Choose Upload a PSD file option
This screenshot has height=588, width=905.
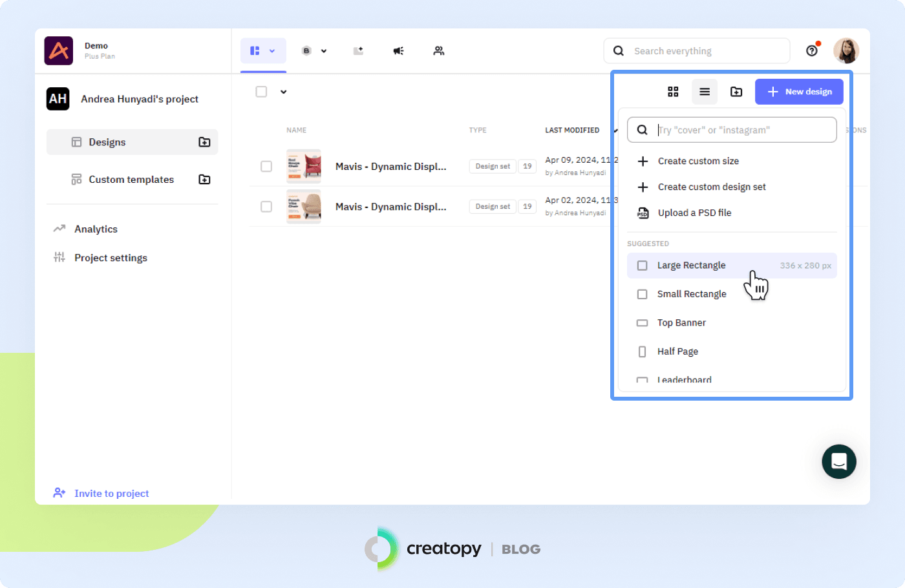tap(694, 213)
